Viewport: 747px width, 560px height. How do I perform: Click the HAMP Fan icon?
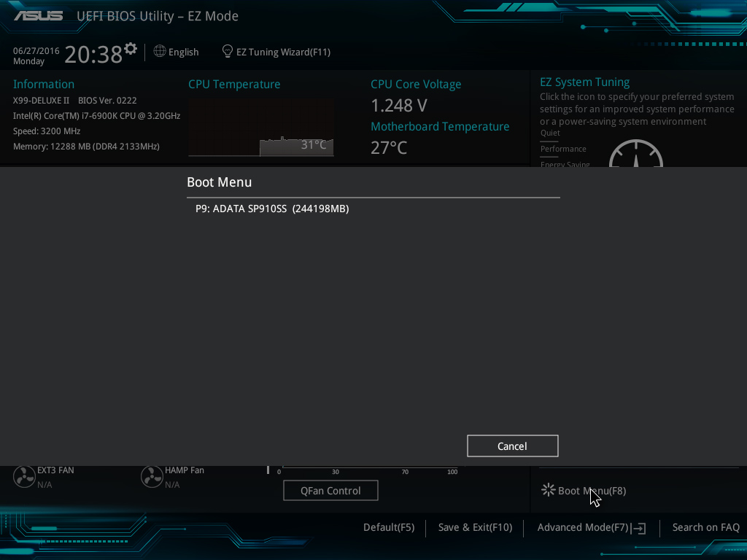pyautogui.click(x=152, y=477)
